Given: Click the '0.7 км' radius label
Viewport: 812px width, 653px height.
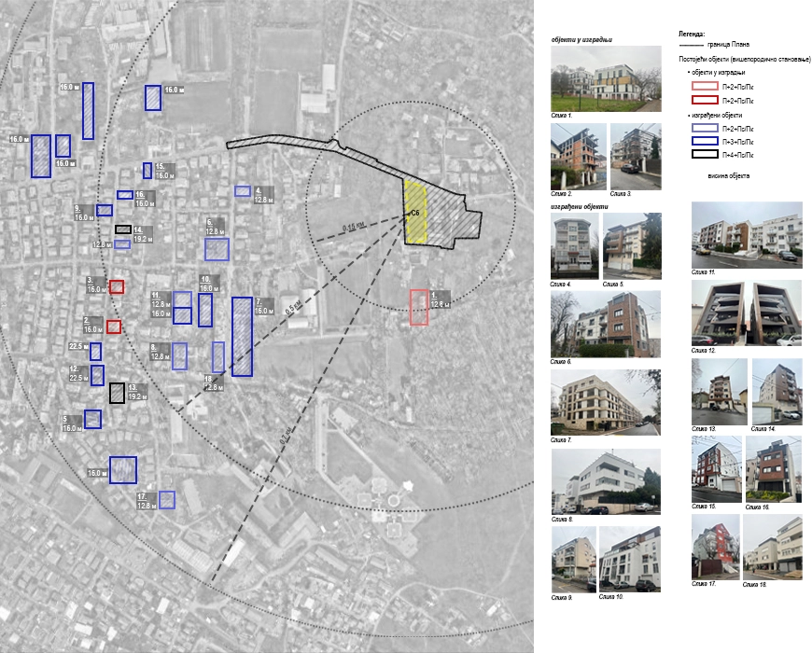Looking at the screenshot, I should (x=286, y=436).
